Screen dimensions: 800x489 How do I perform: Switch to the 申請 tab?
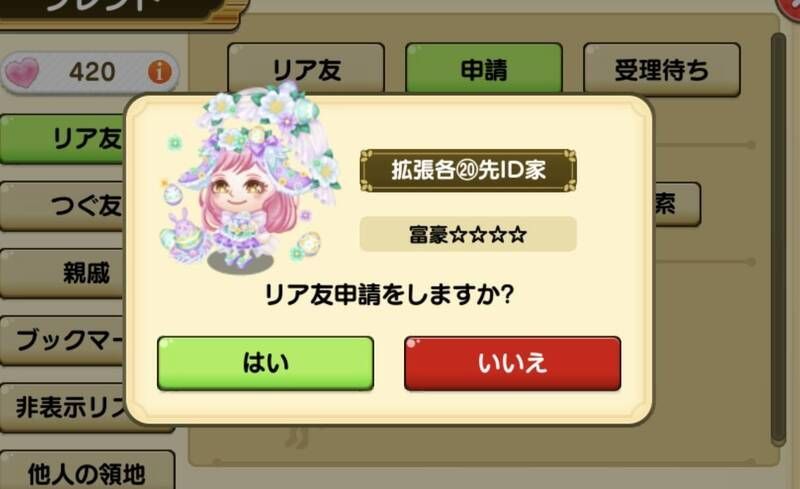484,69
